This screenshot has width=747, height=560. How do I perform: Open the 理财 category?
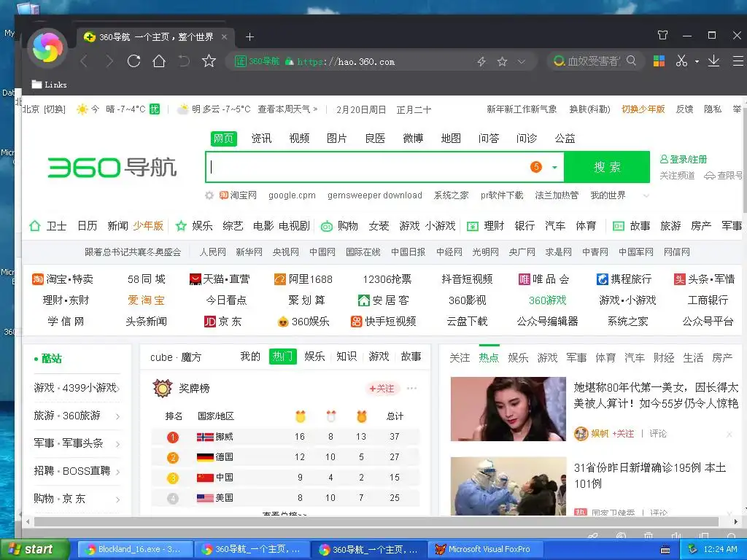tap(485, 226)
